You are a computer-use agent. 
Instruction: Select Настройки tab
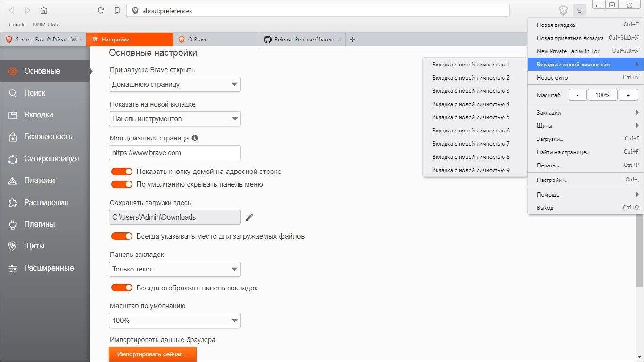130,40
